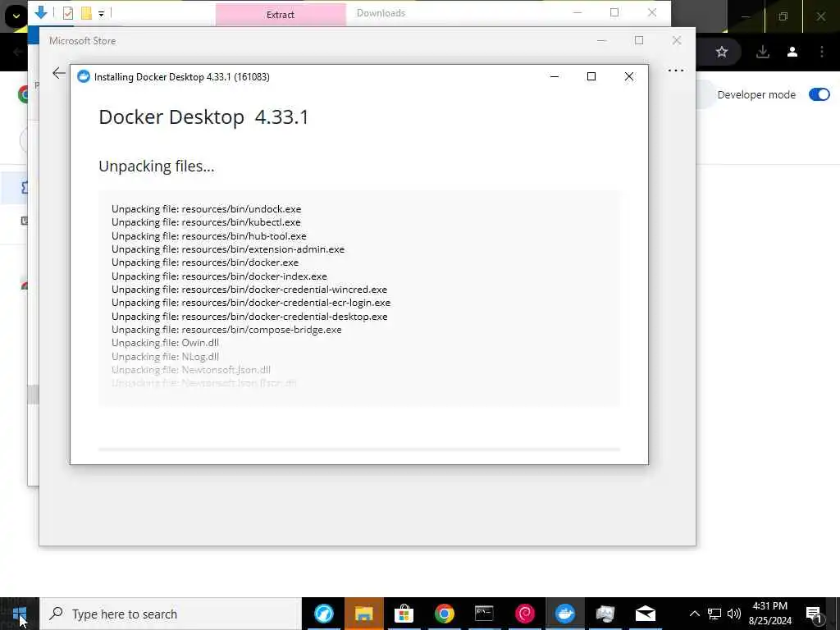Click the installer progress bar
840x630 pixels.
coord(359,450)
